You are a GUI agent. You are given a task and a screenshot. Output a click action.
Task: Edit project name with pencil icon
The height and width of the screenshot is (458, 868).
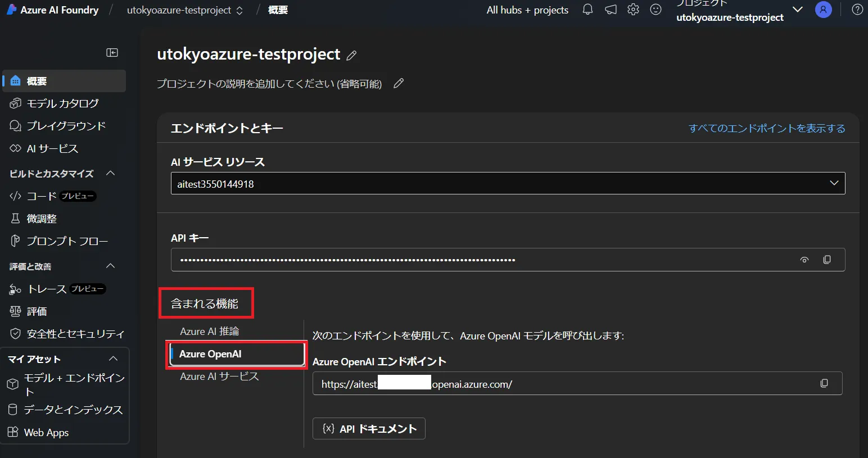point(351,55)
